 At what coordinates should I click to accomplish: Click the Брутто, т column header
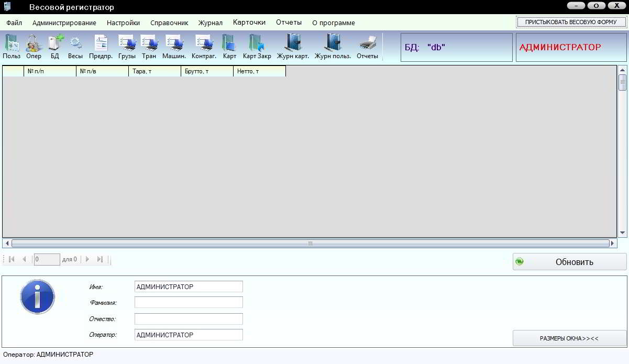pos(207,71)
